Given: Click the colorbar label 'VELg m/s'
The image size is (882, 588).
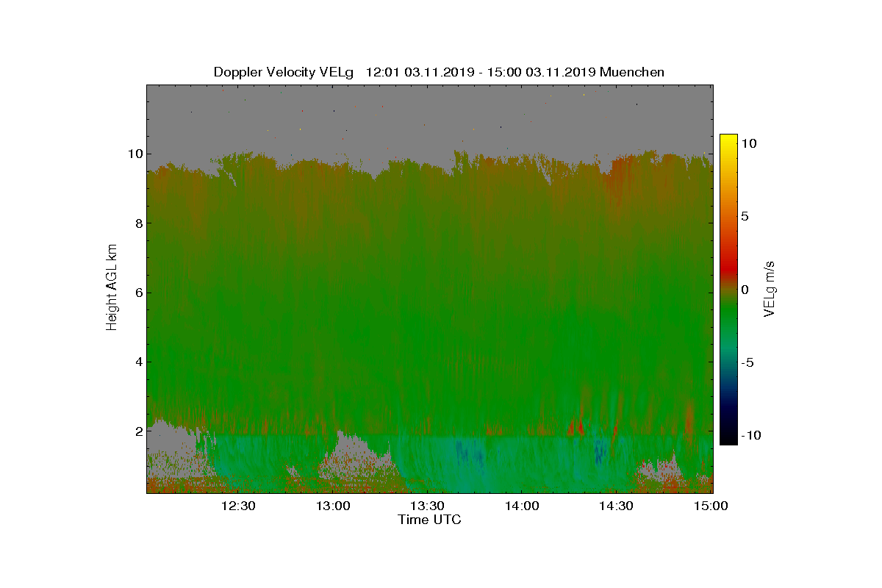Looking at the screenshot, I should [769, 290].
